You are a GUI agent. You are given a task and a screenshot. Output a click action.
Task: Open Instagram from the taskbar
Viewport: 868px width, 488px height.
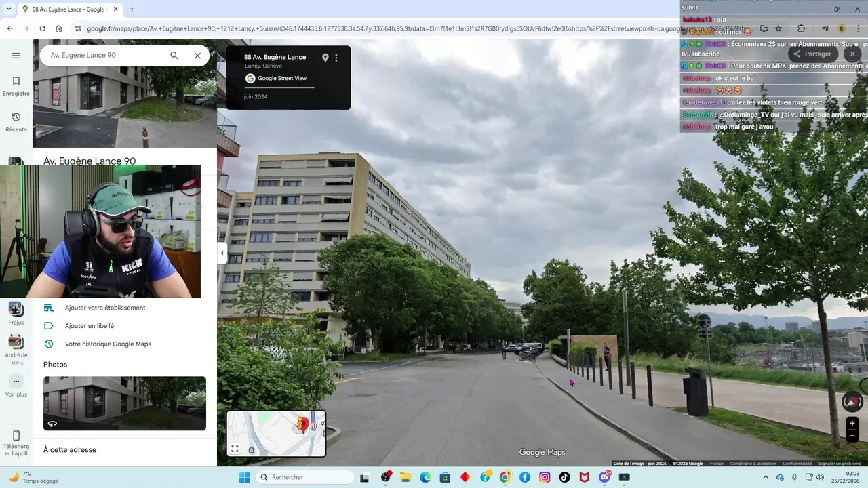(x=545, y=477)
